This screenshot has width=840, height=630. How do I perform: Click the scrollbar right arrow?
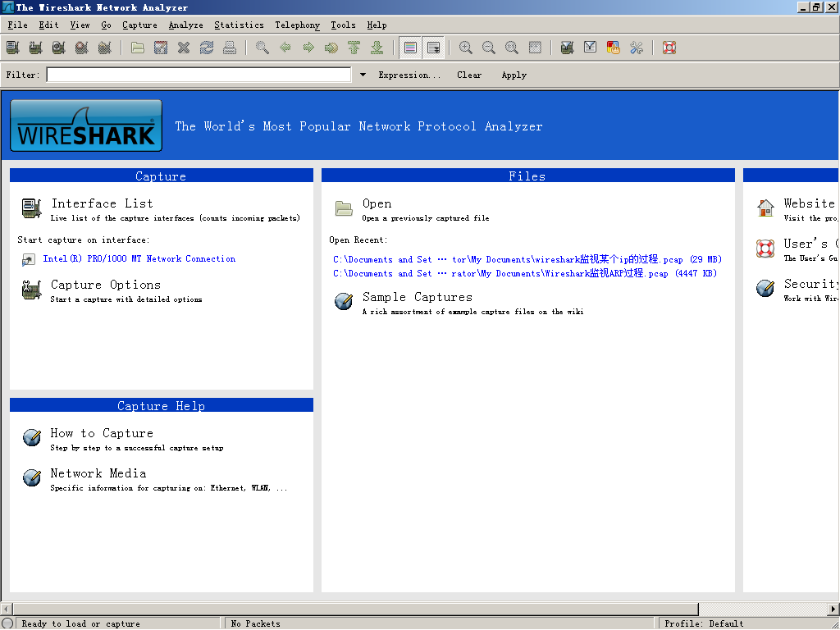833,609
